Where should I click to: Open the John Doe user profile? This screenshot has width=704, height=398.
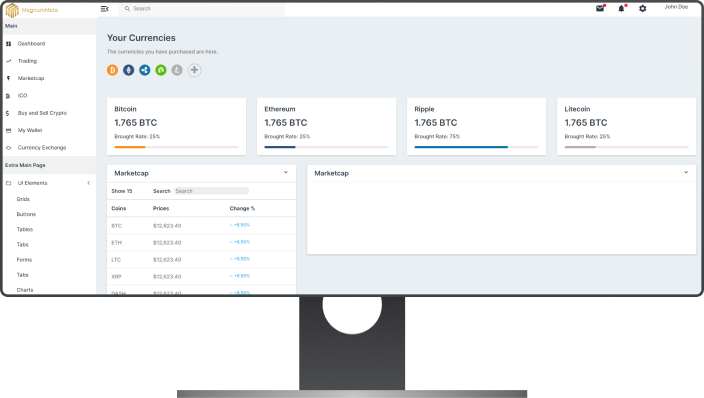click(676, 7)
